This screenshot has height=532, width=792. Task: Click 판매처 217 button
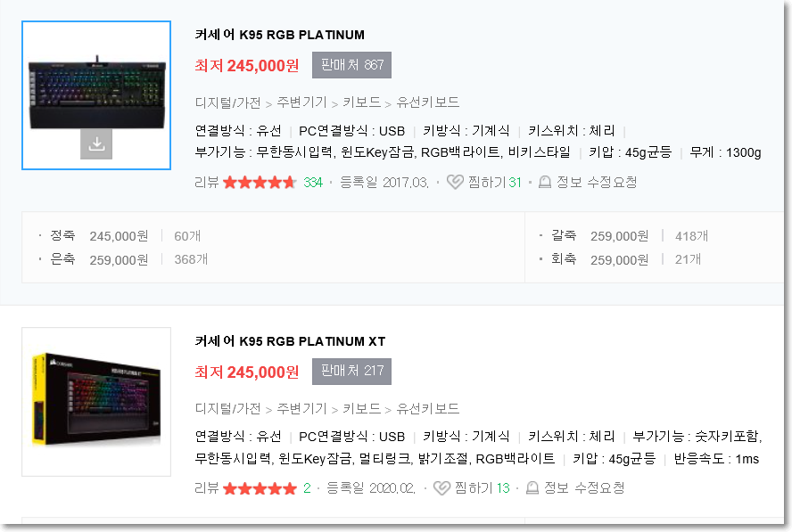click(x=351, y=371)
